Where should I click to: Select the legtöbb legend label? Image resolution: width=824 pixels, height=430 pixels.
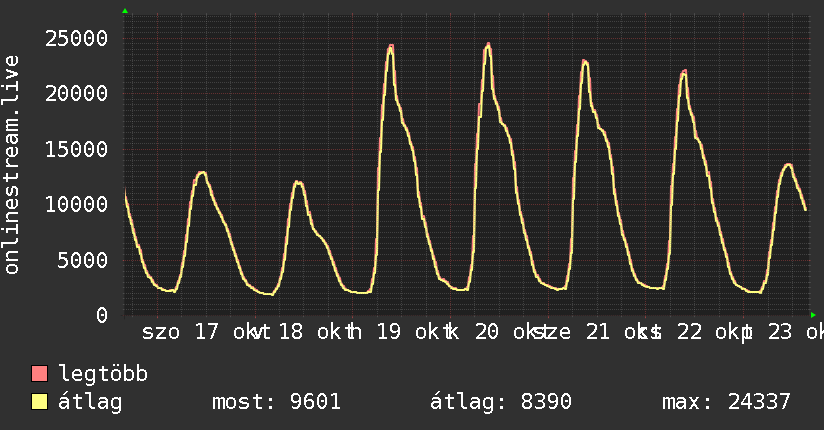coord(103,374)
